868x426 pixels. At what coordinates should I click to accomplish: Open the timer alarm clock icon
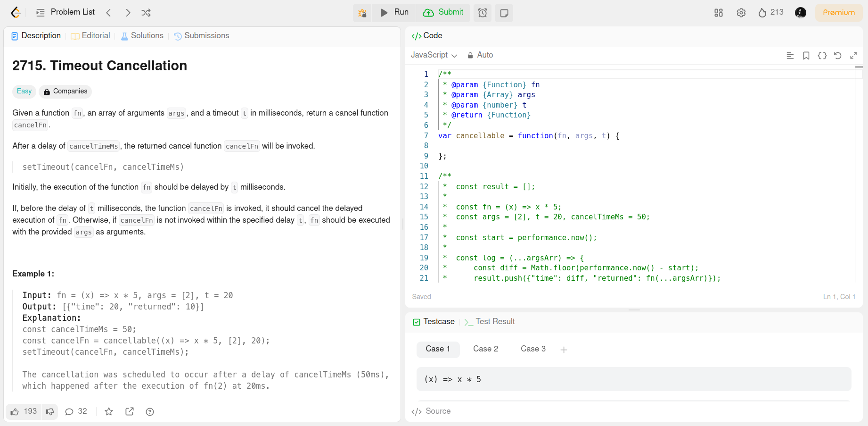(x=483, y=13)
